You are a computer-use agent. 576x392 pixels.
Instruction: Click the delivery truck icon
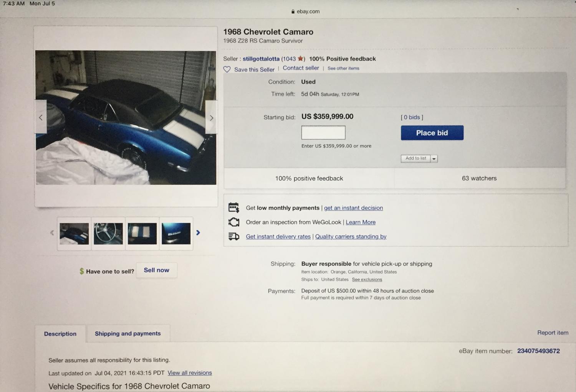tap(233, 236)
